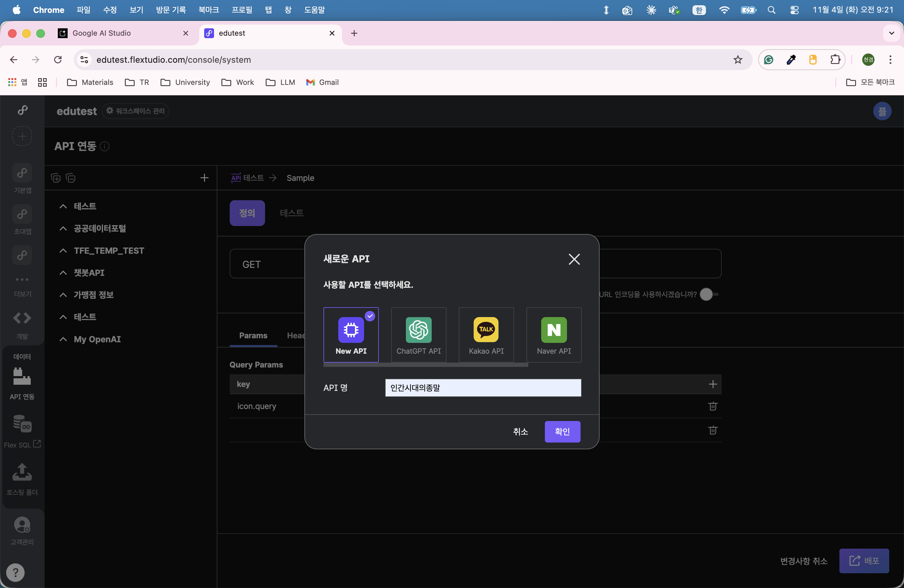Open the API 연동 sidebar item
This screenshot has width=904, height=588.
[x=22, y=383]
